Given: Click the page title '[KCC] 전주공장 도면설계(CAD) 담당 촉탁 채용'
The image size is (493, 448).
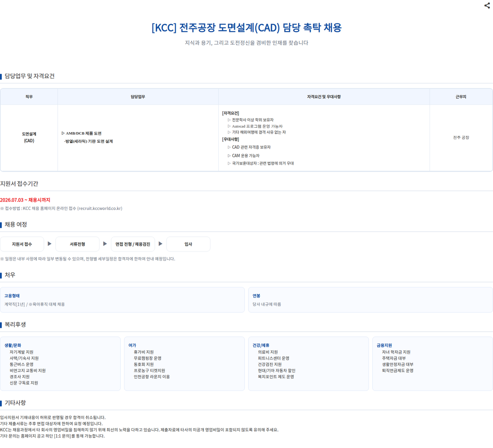Looking at the screenshot, I should [246, 28].
